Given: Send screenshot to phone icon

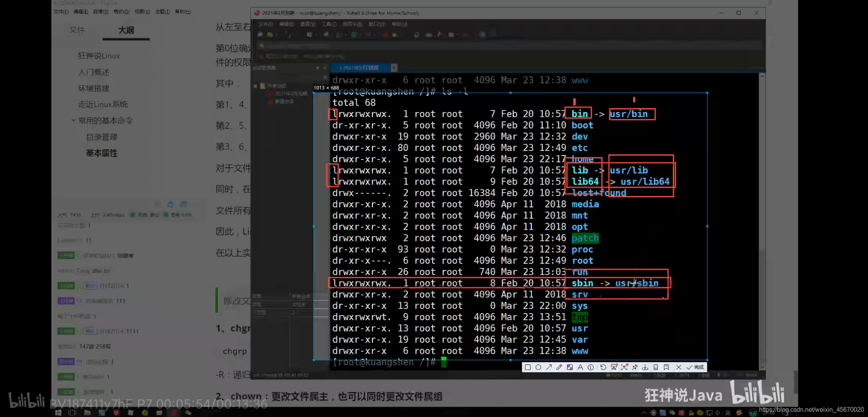Looking at the screenshot, I should 656,367.
